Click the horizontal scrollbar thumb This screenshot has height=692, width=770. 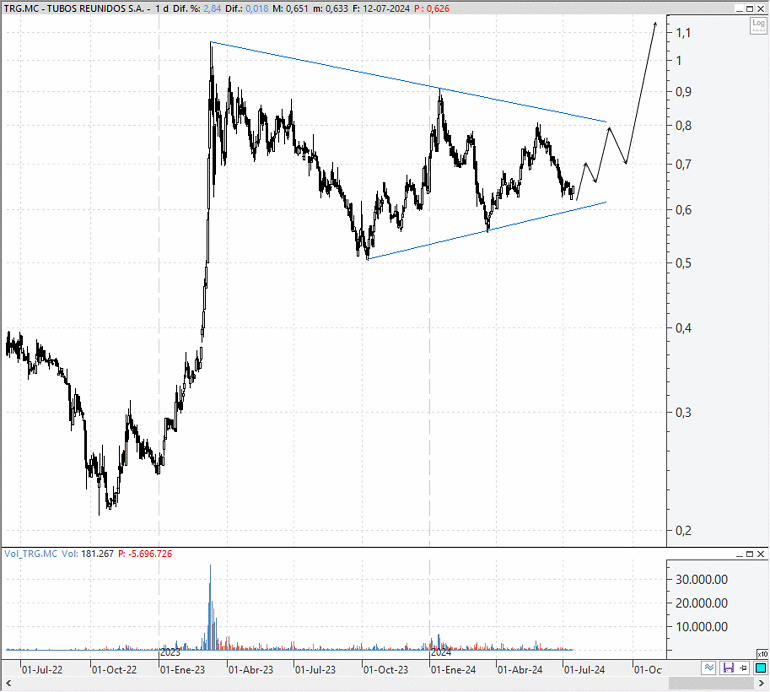click(711, 683)
